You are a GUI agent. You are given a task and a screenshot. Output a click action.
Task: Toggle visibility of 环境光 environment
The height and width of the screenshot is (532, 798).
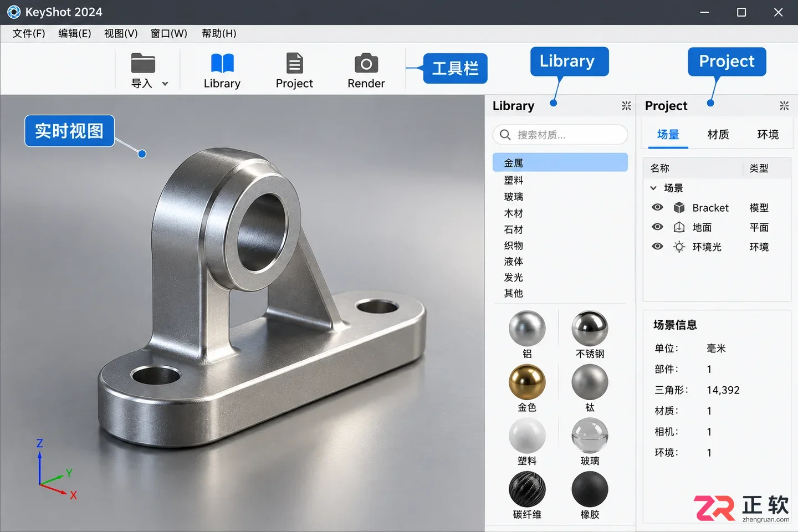[x=657, y=246]
